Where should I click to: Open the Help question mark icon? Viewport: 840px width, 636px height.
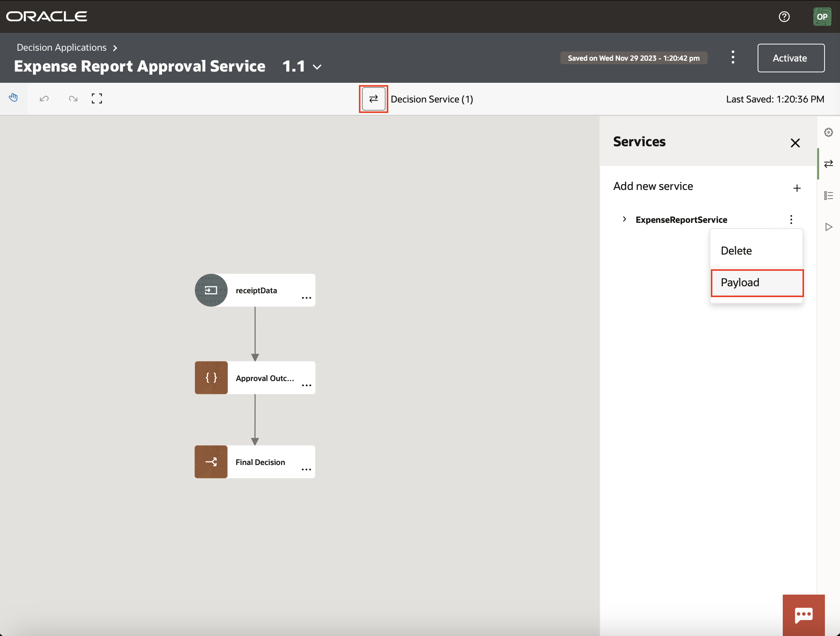coord(784,16)
